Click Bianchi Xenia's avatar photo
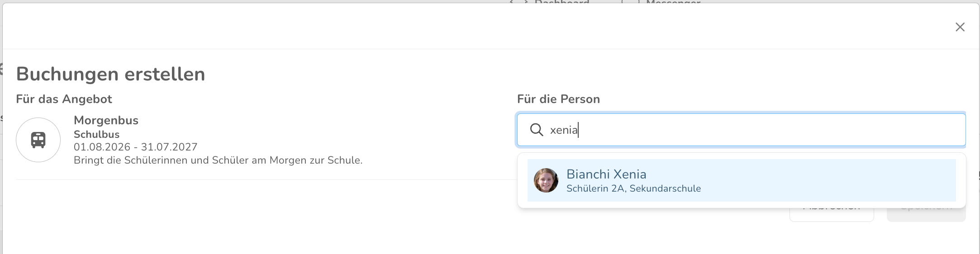980x254 pixels. coord(546,180)
